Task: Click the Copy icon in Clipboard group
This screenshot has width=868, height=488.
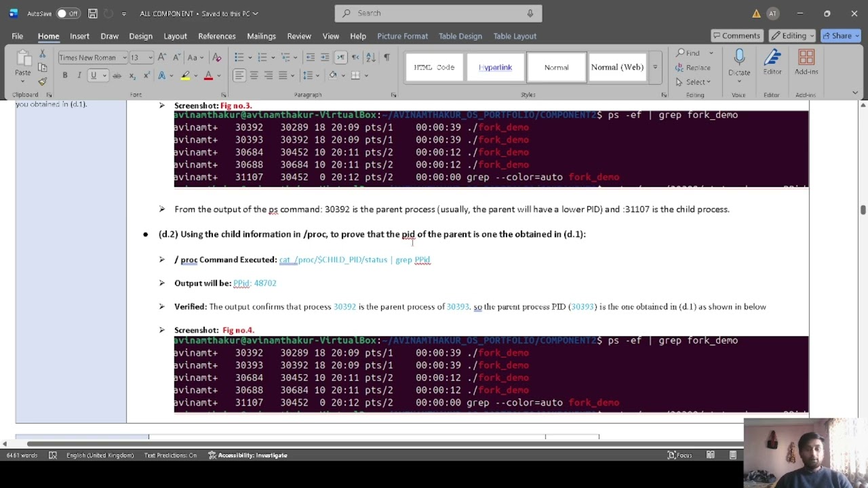Action: (x=42, y=68)
